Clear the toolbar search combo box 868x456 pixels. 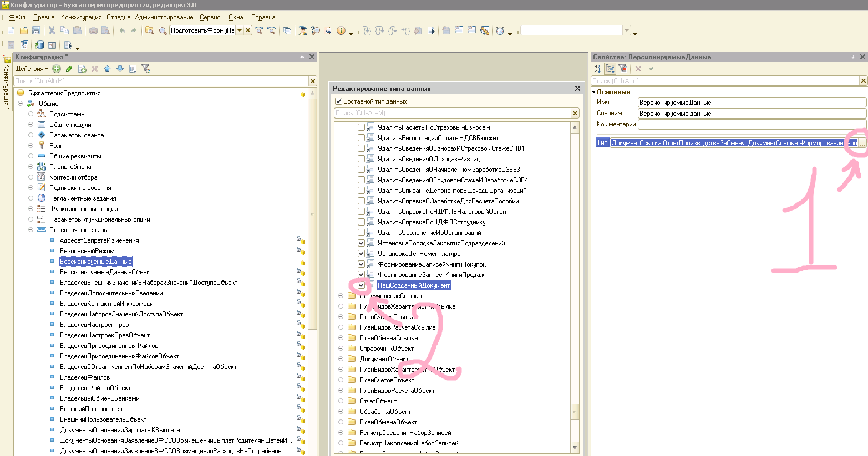coord(248,30)
